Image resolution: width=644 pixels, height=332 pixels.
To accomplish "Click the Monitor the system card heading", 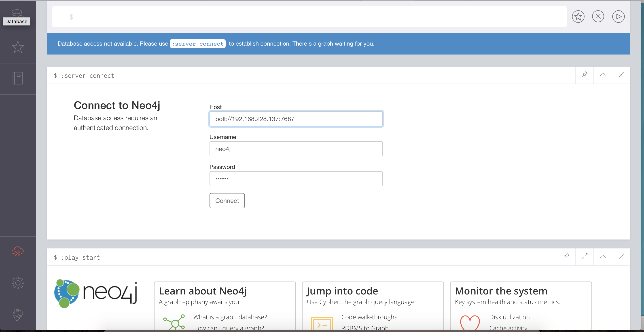I will [501, 291].
